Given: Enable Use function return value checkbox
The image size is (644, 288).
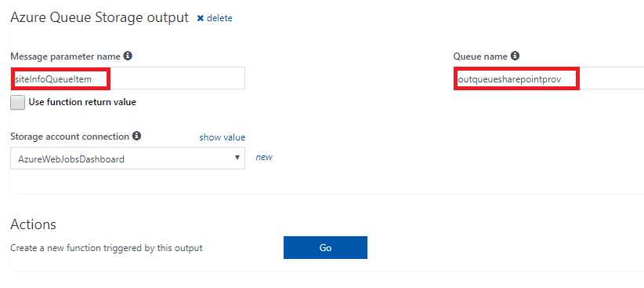Looking at the screenshot, I should [18, 103].
